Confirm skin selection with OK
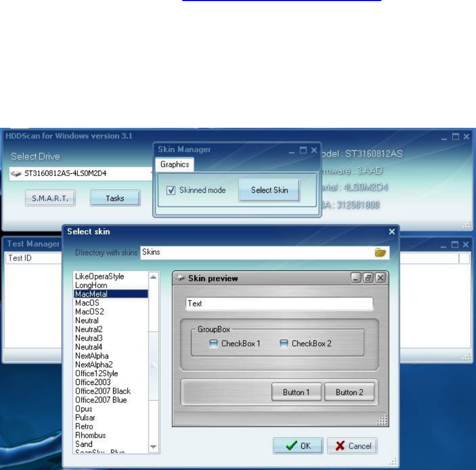Image resolution: width=476 pixels, height=470 pixels. (x=298, y=446)
